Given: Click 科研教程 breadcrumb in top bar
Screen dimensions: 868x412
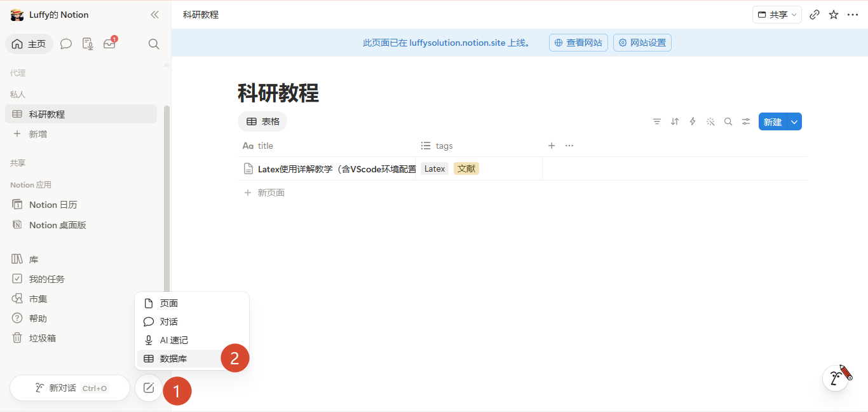Looking at the screenshot, I should (x=201, y=15).
